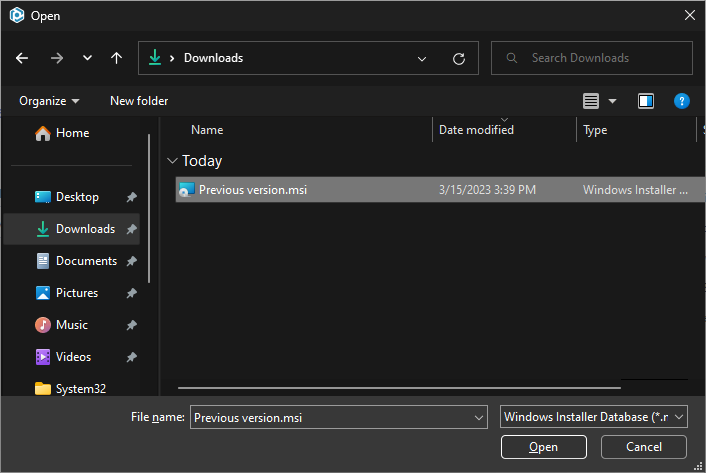Select Downloads in navigation pane

pyautogui.click(x=72, y=229)
